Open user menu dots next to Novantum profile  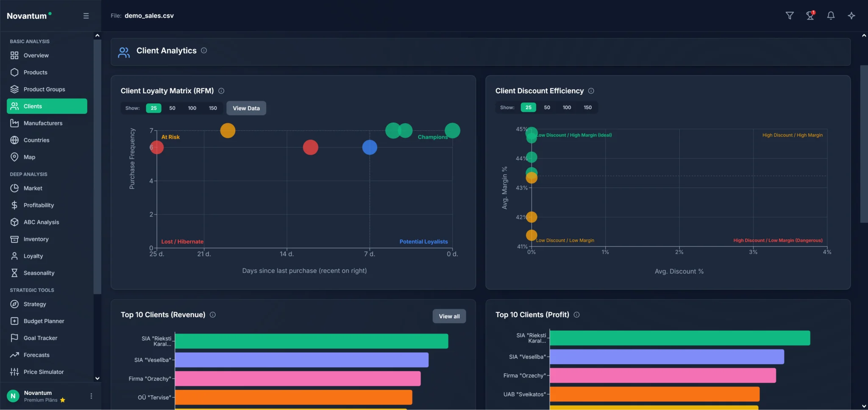coord(91,396)
